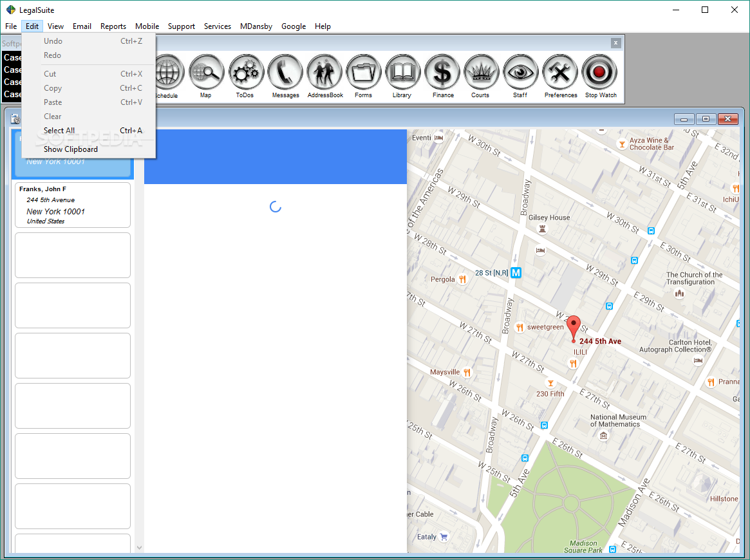
Task: Restore the inner map window
Action: [706, 118]
